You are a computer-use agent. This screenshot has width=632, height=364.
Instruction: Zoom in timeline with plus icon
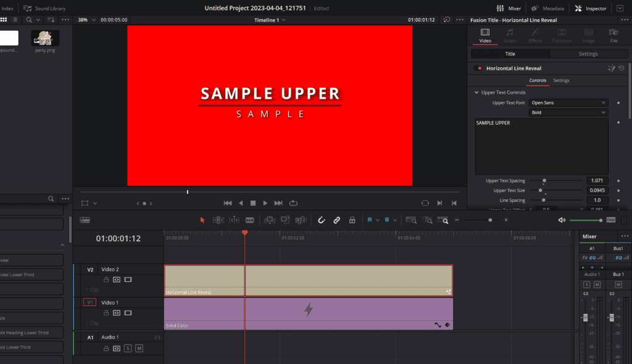point(506,220)
